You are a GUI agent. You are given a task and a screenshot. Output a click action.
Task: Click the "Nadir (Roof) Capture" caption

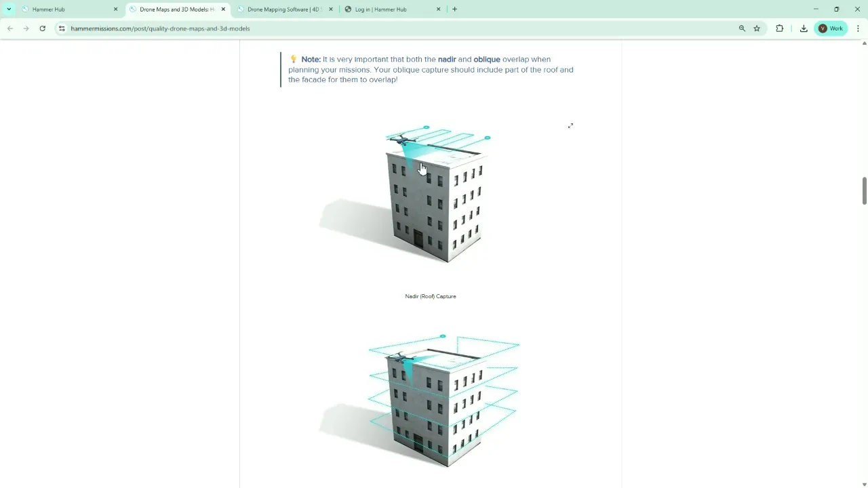pyautogui.click(x=431, y=296)
